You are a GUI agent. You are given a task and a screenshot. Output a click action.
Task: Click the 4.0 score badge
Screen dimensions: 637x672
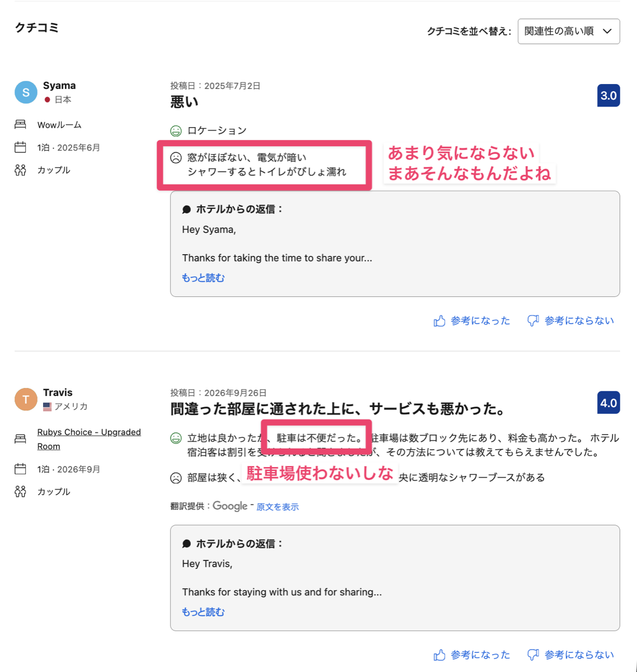[x=608, y=403]
